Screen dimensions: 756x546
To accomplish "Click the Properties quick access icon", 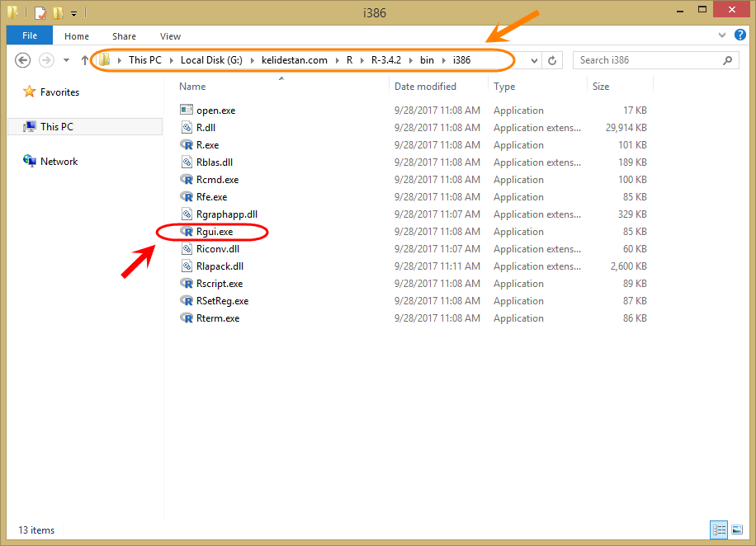I will coord(40,12).
